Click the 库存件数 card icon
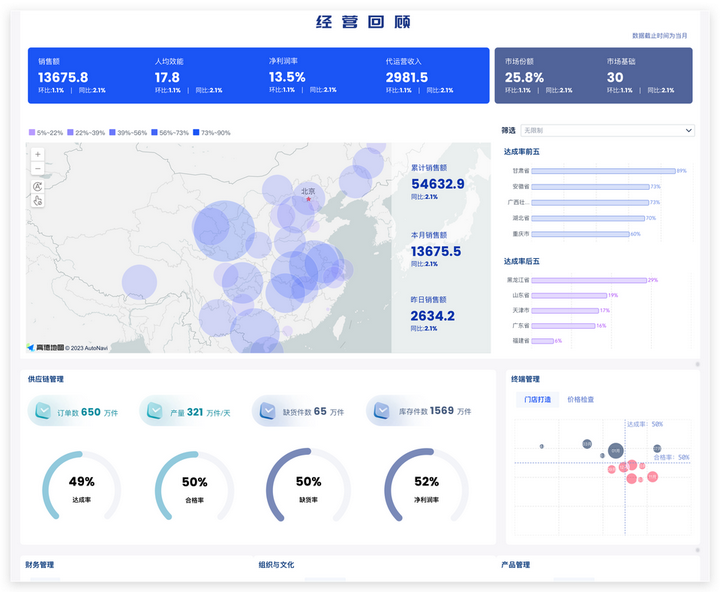 coord(382,411)
